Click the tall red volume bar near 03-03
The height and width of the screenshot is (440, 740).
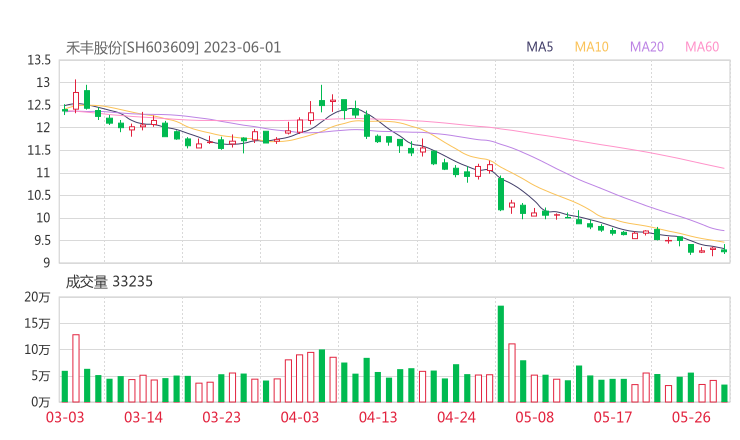click(x=76, y=368)
